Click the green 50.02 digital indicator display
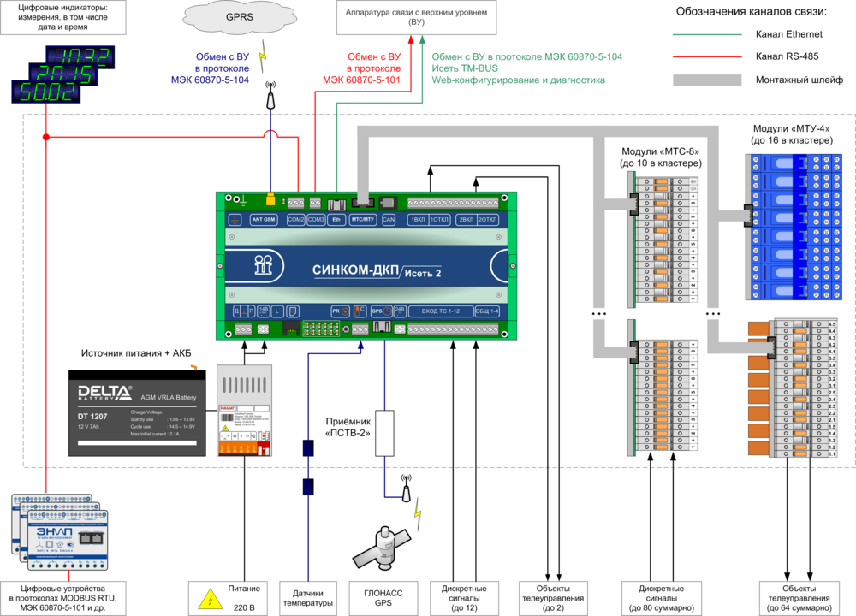 pyautogui.click(x=44, y=92)
